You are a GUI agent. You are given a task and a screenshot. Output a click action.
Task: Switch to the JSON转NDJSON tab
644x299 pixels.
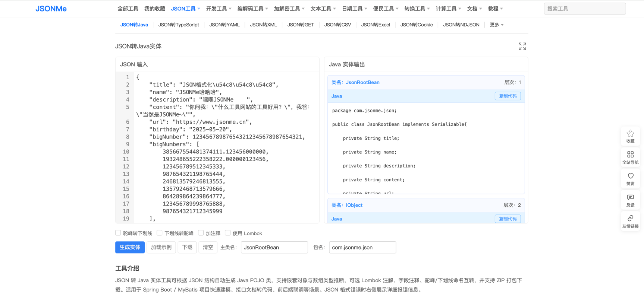pos(461,25)
